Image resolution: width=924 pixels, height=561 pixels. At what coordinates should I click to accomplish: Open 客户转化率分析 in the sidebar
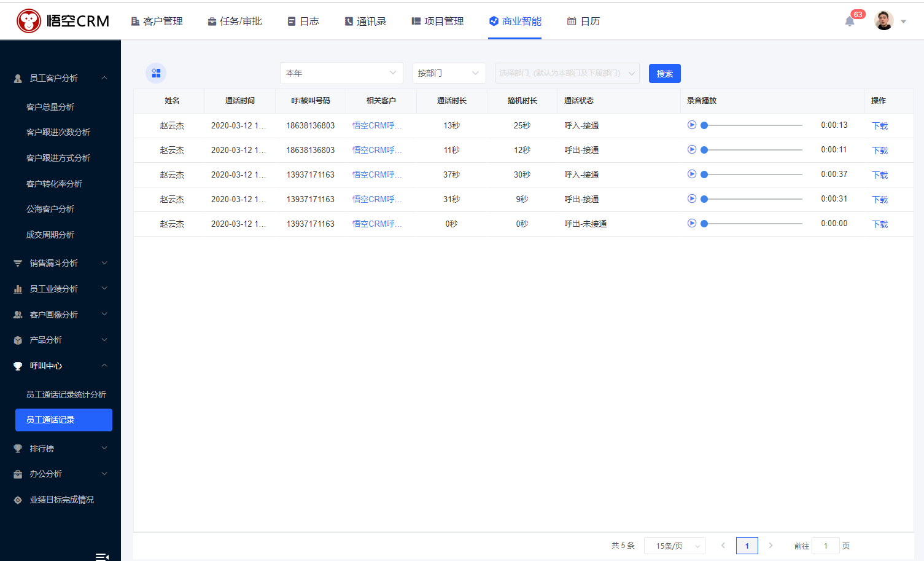54,184
